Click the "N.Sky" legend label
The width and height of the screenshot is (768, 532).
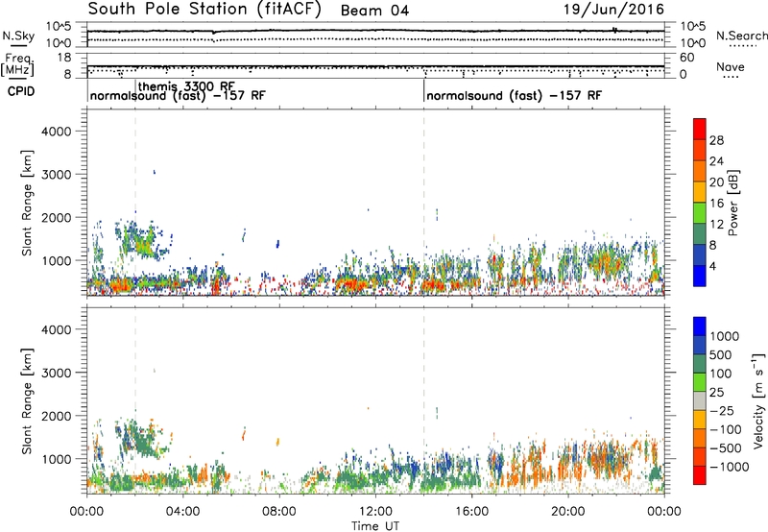(18, 36)
